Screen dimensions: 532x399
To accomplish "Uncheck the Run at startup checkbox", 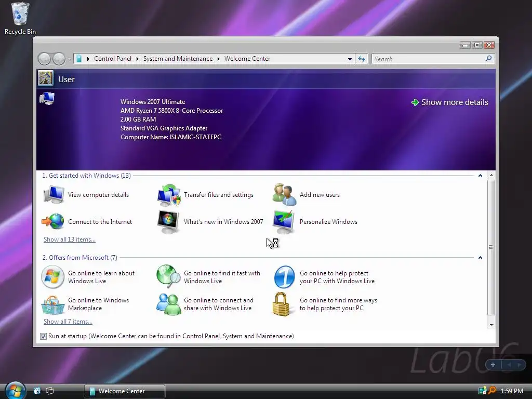I will (43, 336).
